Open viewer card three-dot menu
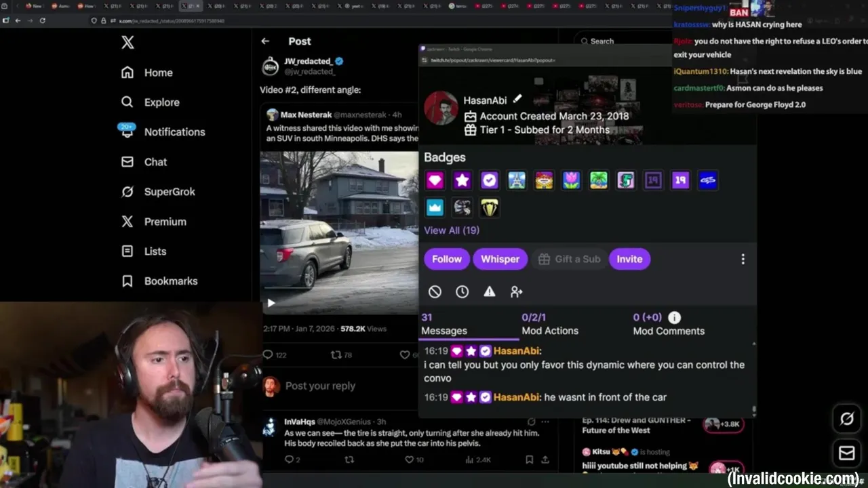 pos(743,259)
